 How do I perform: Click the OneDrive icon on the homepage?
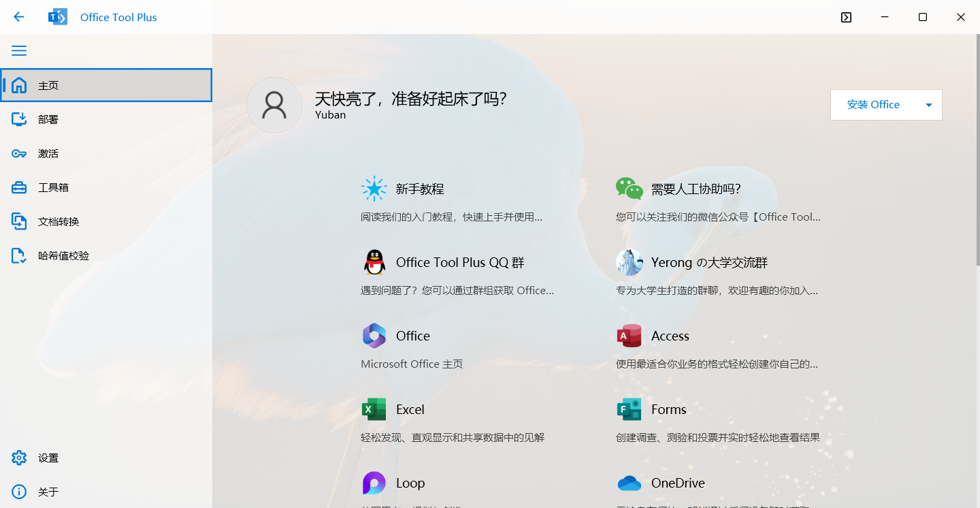630,483
